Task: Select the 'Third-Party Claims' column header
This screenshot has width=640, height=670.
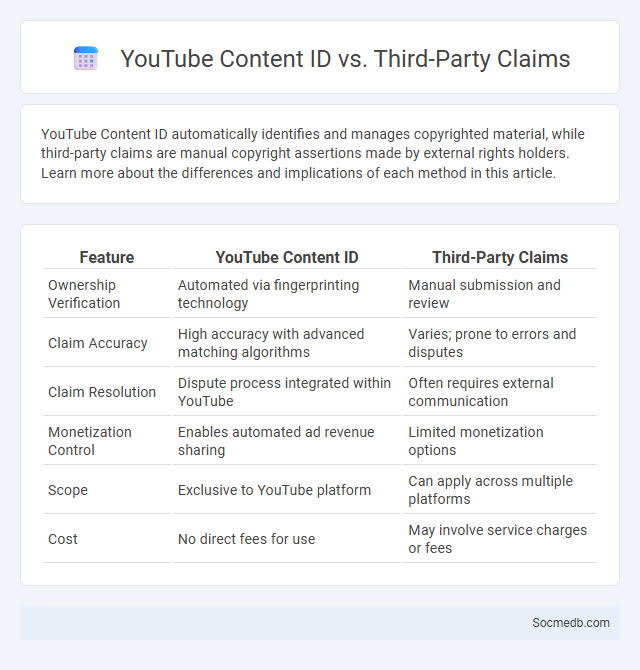Action: [x=500, y=257]
